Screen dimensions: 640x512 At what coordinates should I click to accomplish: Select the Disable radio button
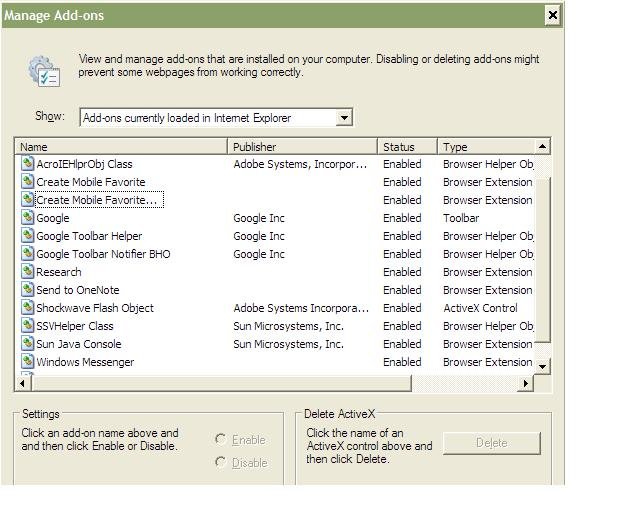click(221, 462)
